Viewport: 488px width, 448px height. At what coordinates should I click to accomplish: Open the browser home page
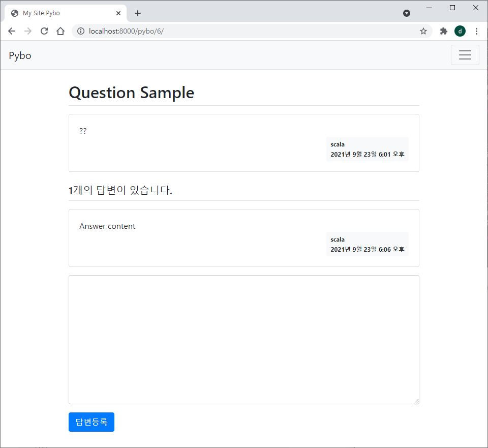(x=60, y=31)
